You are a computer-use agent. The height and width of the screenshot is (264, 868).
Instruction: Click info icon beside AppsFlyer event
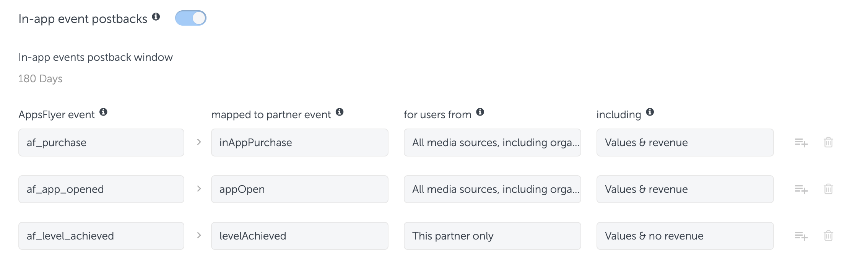[103, 112]
